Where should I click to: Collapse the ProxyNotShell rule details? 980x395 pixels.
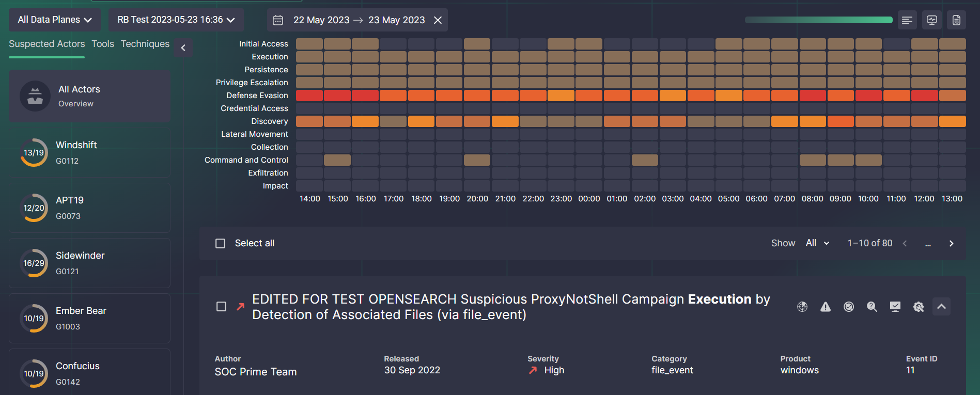click(941, 307)
